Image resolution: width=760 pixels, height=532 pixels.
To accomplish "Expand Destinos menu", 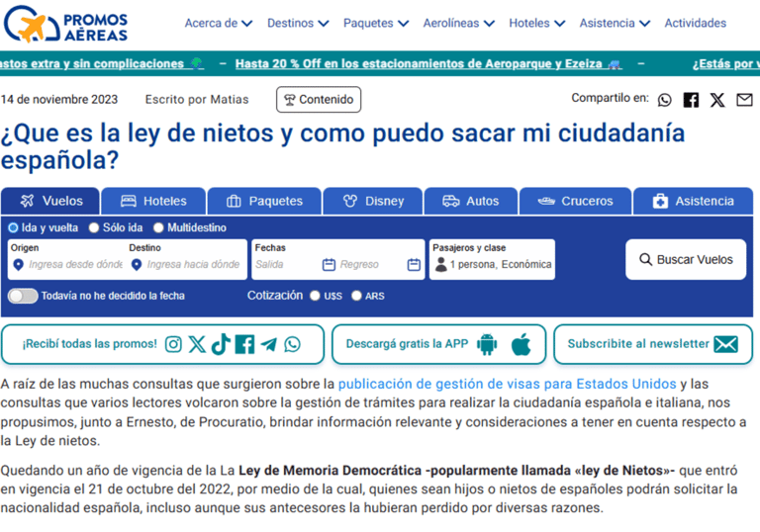I will pos(298,24).
